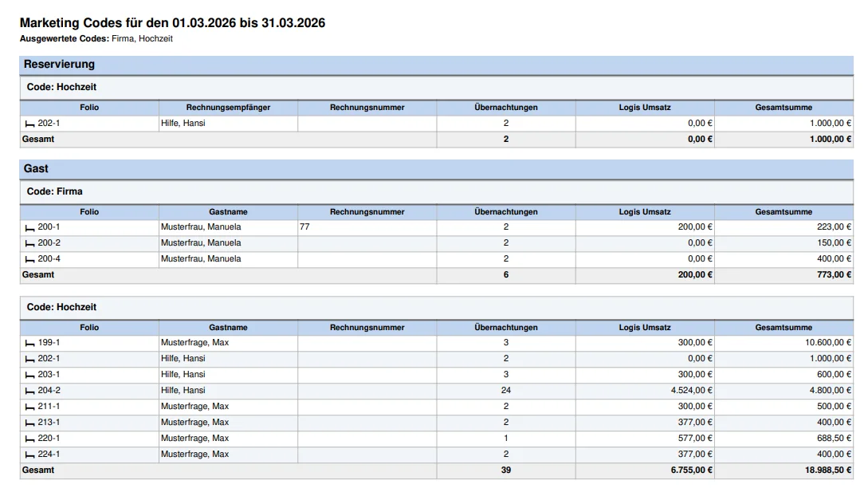Viewport: 868px width, 504px height.
Task: Click the report title 'Marketing Codes für den 01.03.2026 bis 31.03.2026'
Action: (172, 22)
